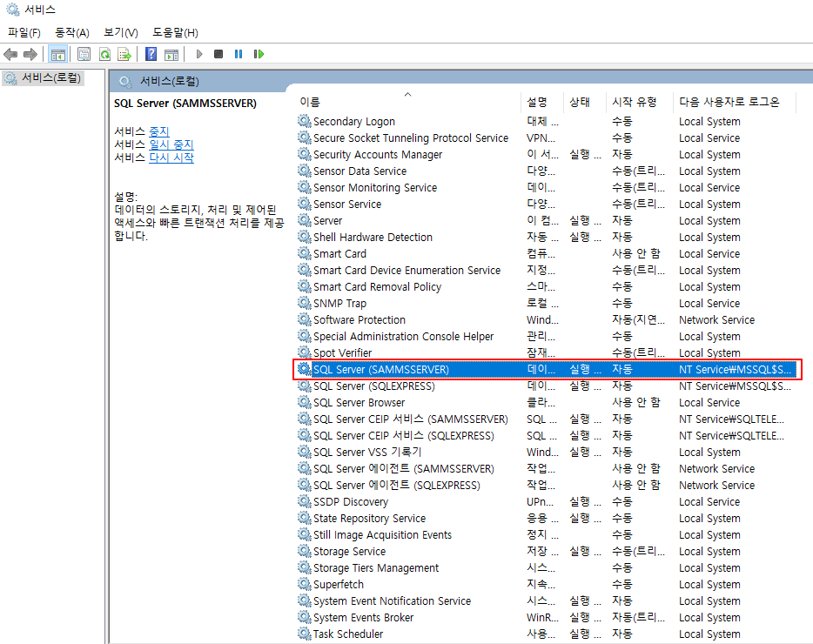Click the gear icon of Secondary Logon

pos(305,121)
